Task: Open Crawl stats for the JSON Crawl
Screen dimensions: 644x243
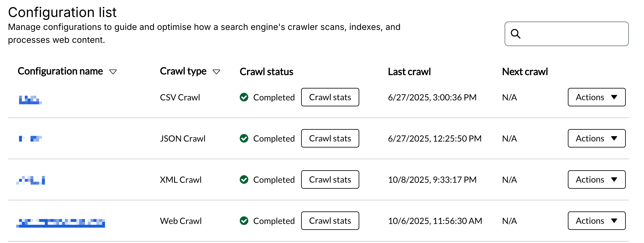Action: coord(330,138)
